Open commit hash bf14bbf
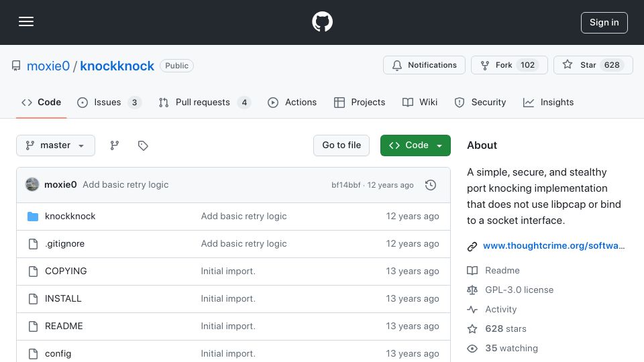 [x=346, y=185]
